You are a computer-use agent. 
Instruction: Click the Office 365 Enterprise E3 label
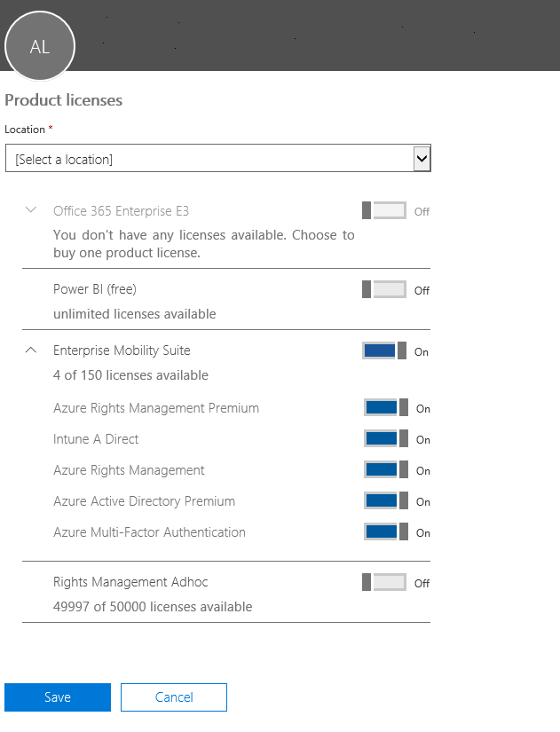tap(122, 211)
